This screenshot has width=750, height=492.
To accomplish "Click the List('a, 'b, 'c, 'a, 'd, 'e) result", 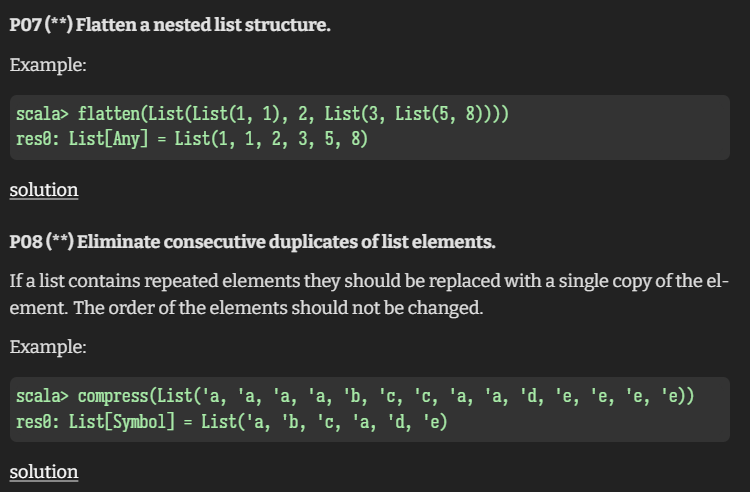I will (x=324, y=422).
